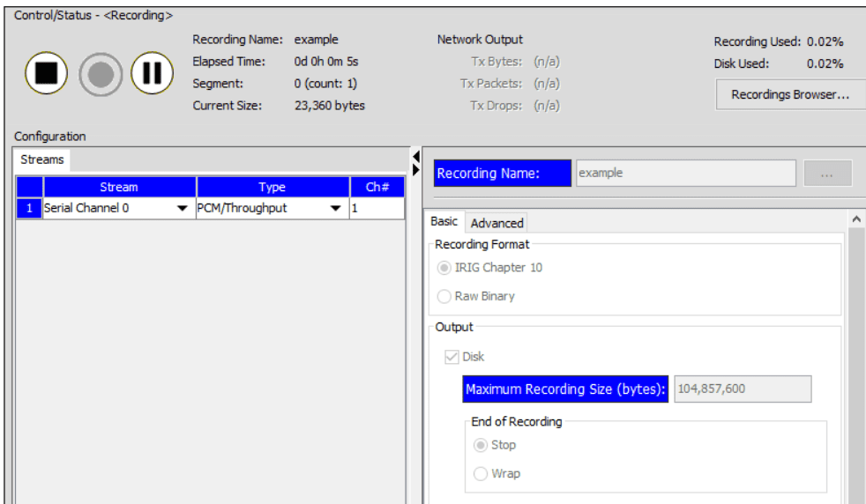
Task: Expand the Serial Channel 0 stream dropdown
Action: pos(183,209)
